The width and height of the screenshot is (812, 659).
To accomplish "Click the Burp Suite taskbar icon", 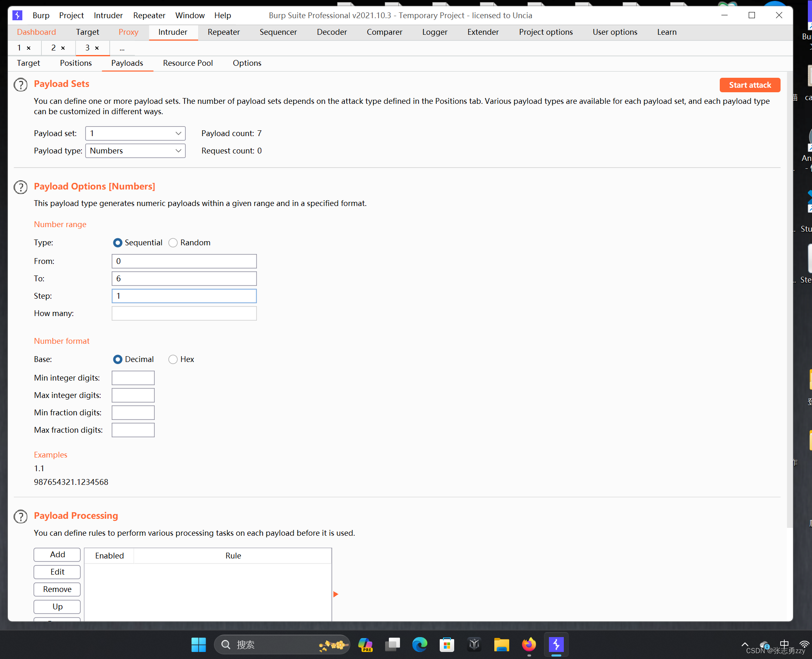I will [x=556, y=645].
